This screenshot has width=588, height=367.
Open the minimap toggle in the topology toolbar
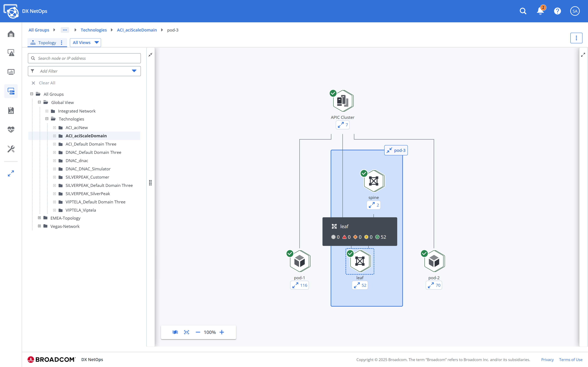(175, 332)
